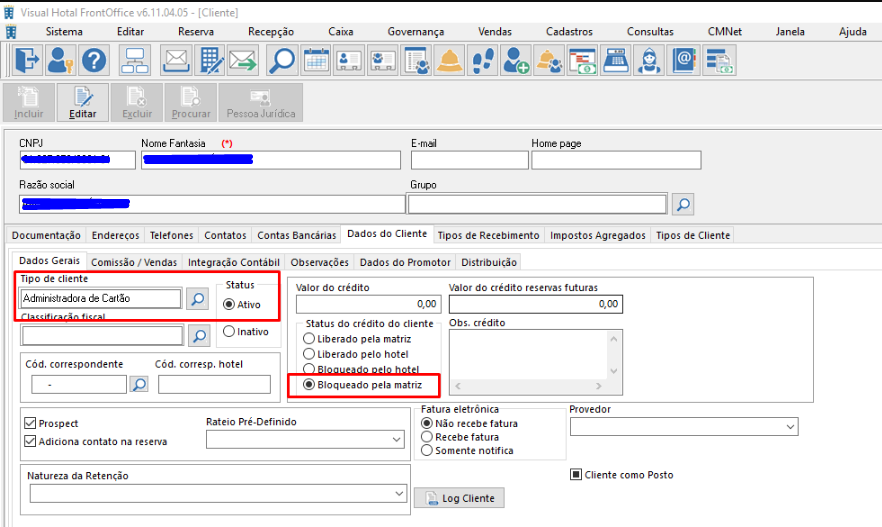This screenshot has width=882, height=527.
Task: Select Bloqueado pela matriz radio button
Action: (309, 384)
